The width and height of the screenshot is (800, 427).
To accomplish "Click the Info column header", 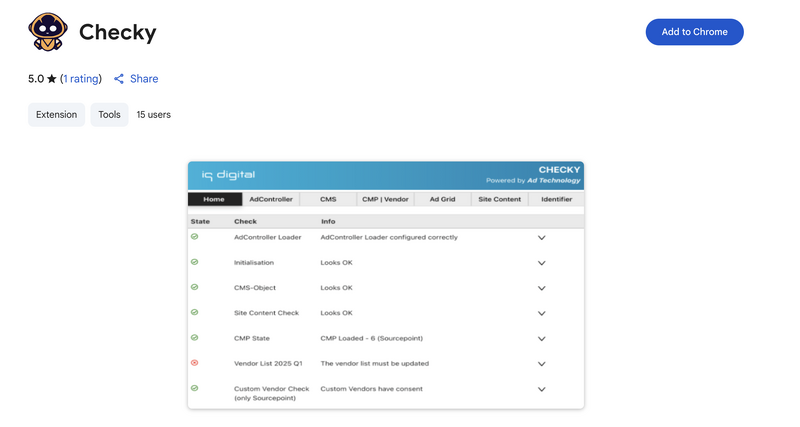I will [328, 221].
